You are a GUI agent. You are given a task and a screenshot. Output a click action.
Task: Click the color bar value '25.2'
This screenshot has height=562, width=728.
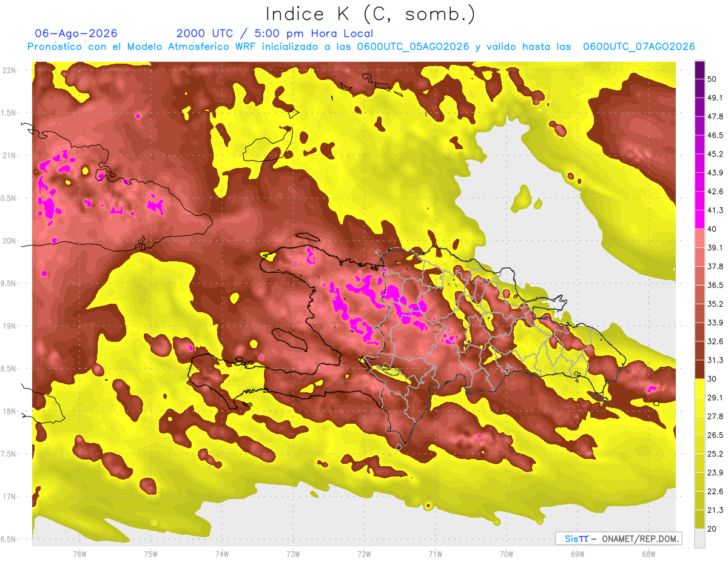[715, 453]
